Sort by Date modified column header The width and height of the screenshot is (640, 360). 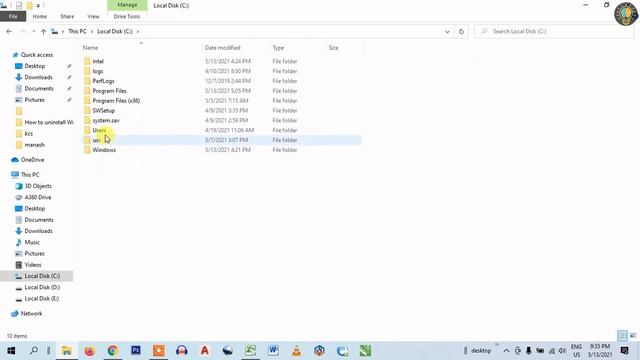(222, 48)
